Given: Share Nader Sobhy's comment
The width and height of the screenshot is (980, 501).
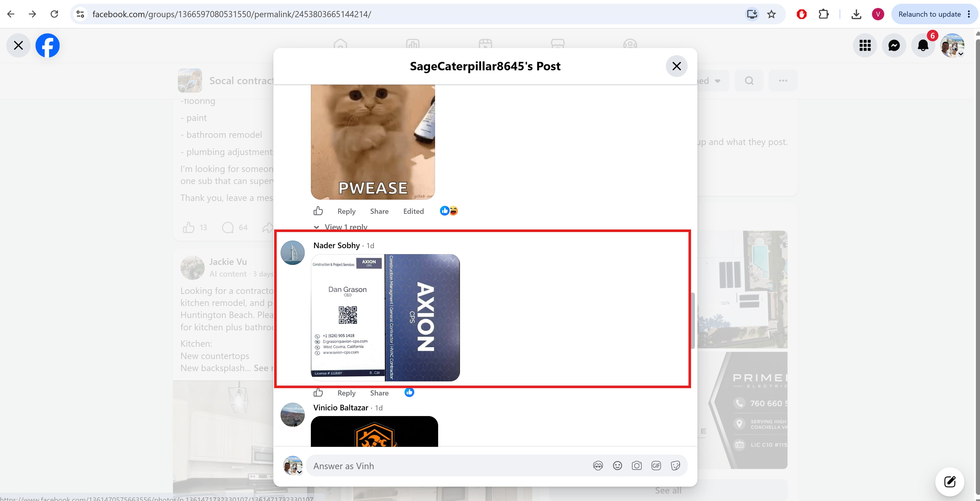Looking at the screenshot, I should point(379,393).
